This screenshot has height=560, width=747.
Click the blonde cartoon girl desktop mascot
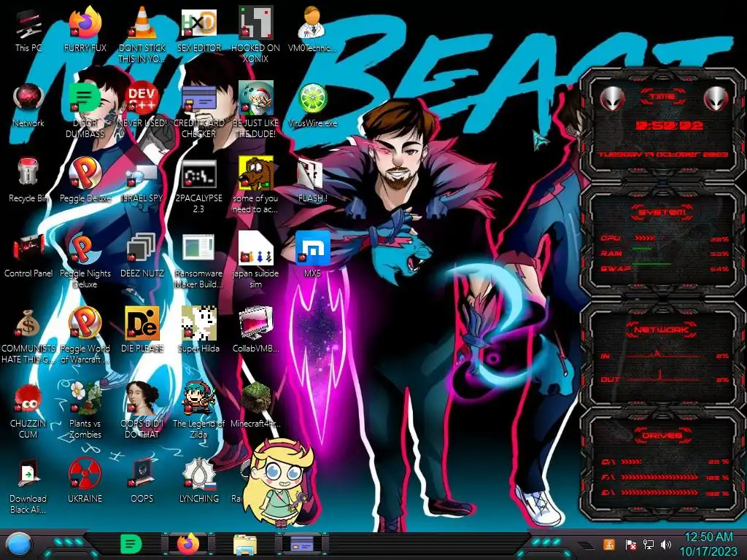pyautogui.click(x=278, y=482)
